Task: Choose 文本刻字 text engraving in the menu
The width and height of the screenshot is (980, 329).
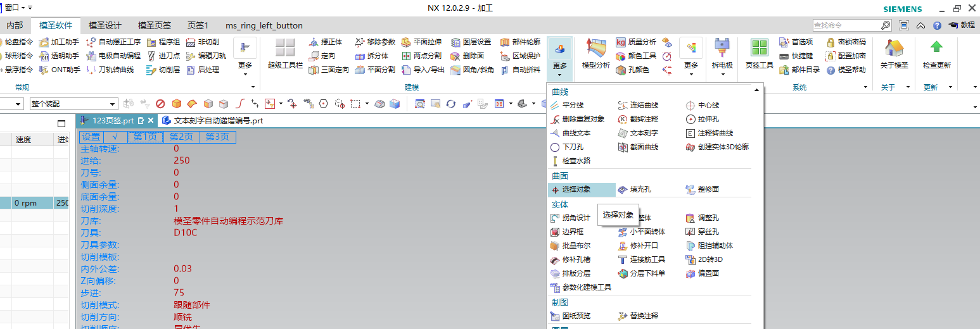Action: coord(638,133)
